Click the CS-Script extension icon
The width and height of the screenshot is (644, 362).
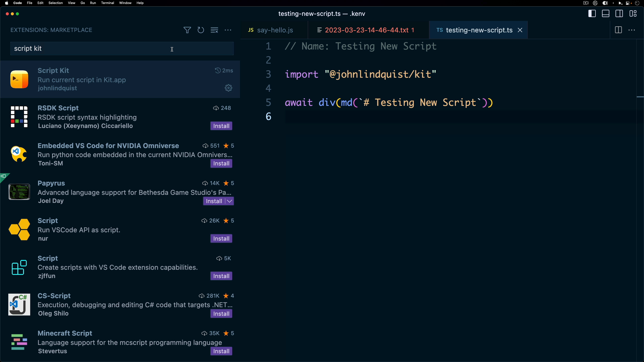pos(19,304)
